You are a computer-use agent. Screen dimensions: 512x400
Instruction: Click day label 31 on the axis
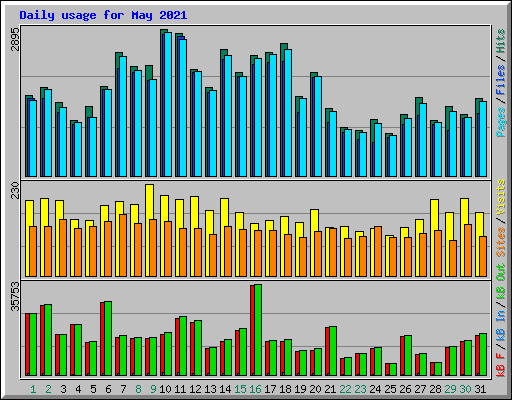480,389
